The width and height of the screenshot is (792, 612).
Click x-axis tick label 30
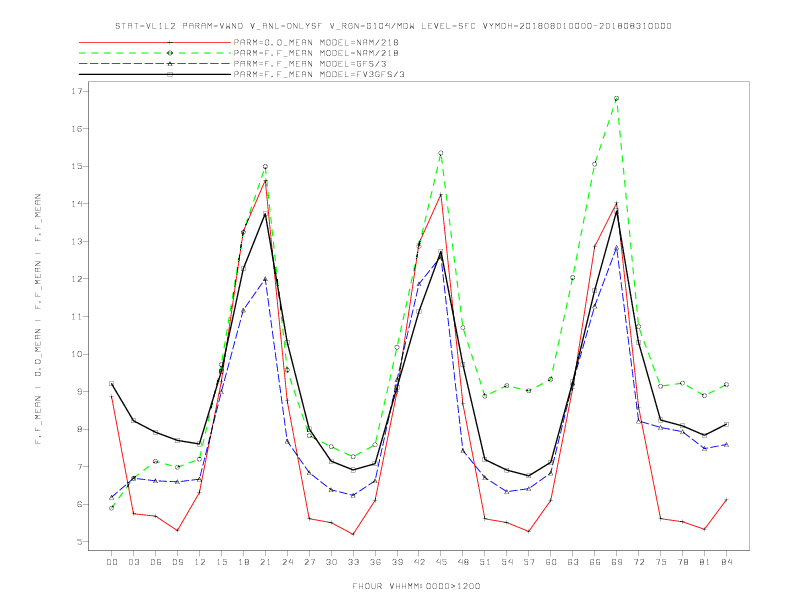click(x=331, y=562)
